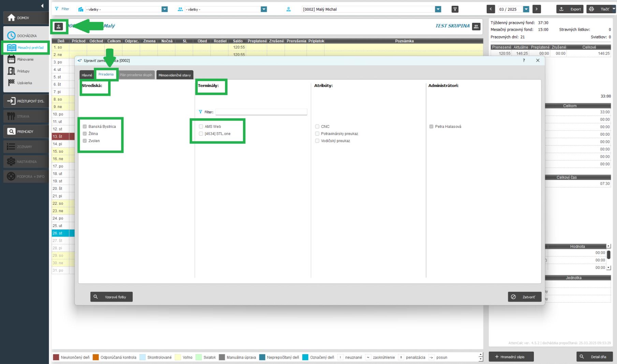
Task: Check the [4634] STL.one terminal
Action: tap(201, 134)
